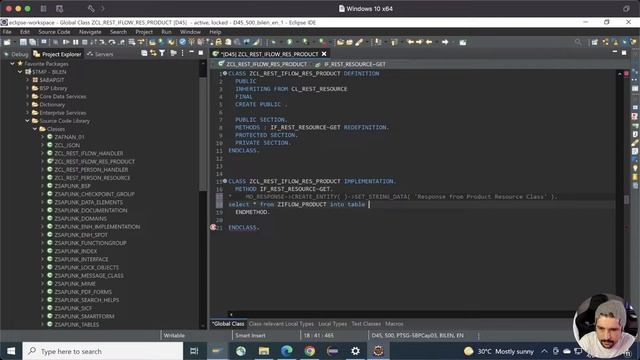This screenshot has width=640, height=360.
Task: Maximize the editor area
Action: (624, 53)
